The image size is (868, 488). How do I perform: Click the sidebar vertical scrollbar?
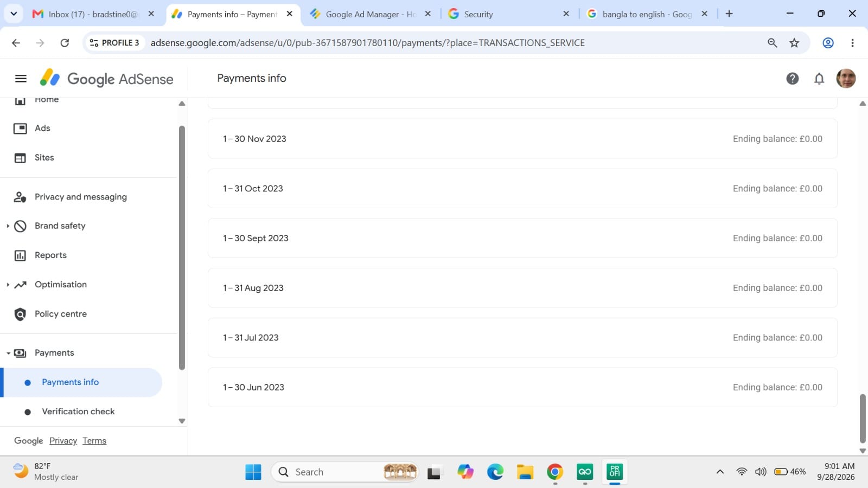(x=182, y=248)
